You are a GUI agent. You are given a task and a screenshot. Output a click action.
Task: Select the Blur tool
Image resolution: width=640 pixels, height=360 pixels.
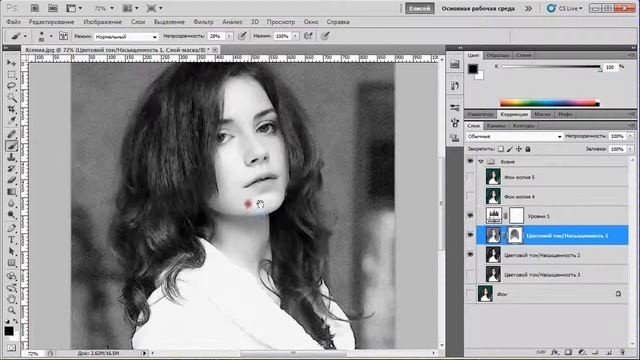(x=11, y=203)
